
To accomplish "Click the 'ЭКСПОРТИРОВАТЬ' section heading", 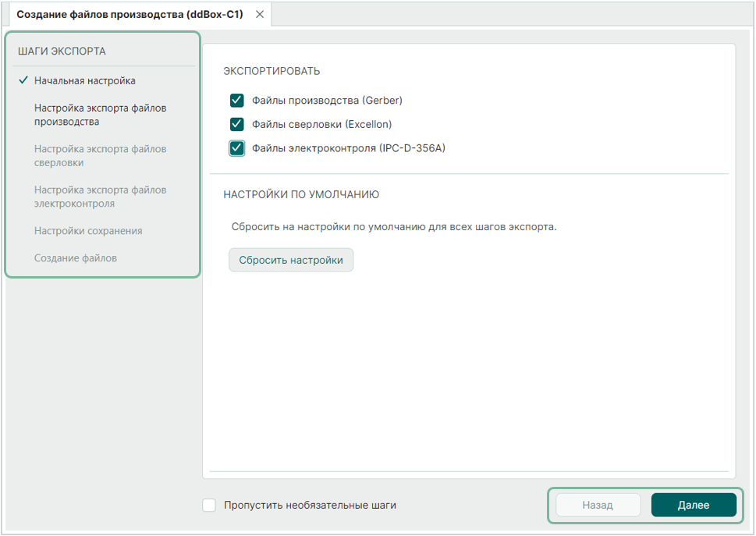I will pos(272,71).
